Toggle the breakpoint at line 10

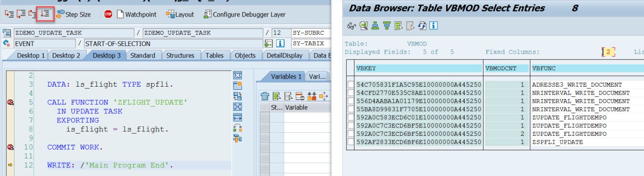click(x=10, y=147)
